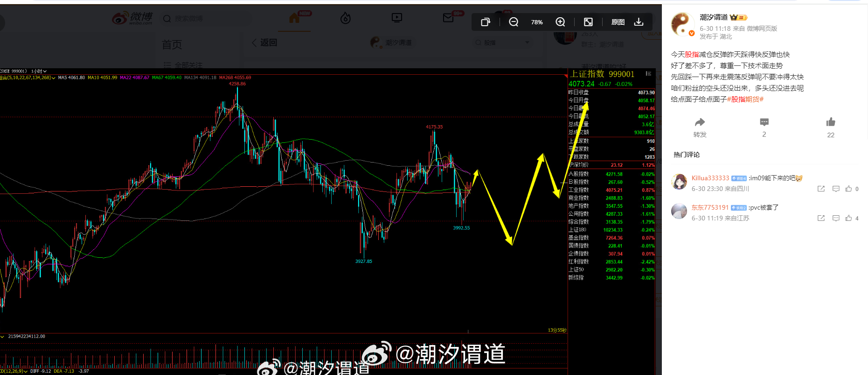Viewport: 868px width, 375px height.
Task: Click the dimmed Weibo home icon behind the viewer
Action: pyautogui.click(x=294, y=18)
